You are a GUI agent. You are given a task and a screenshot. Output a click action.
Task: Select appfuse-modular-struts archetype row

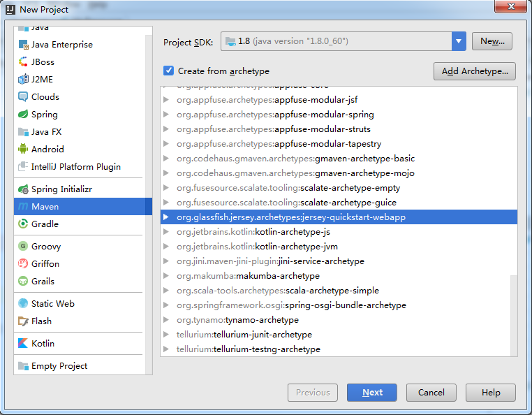[339, 129]
